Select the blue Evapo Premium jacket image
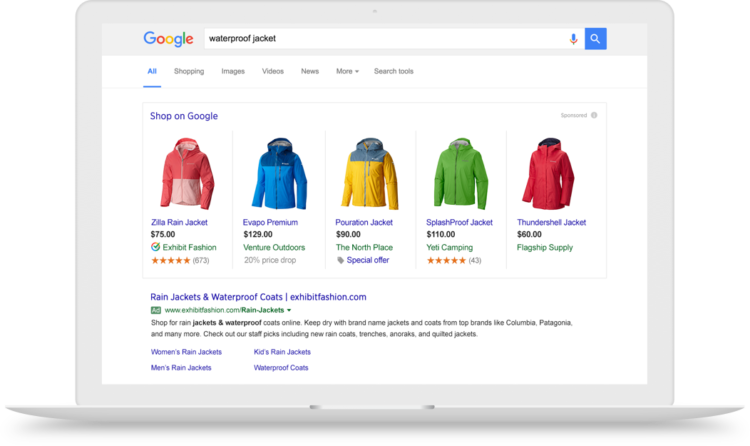 tap(279, 174)
